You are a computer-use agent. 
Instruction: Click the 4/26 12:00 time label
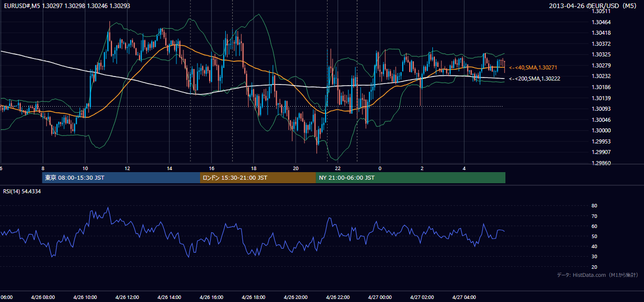[x=127, y=297]
